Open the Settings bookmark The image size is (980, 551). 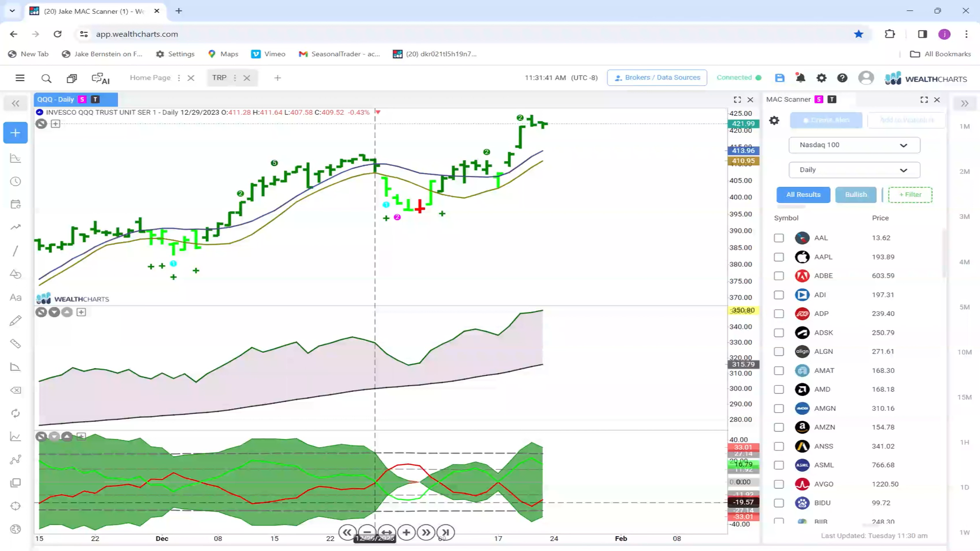coord(175,54)
